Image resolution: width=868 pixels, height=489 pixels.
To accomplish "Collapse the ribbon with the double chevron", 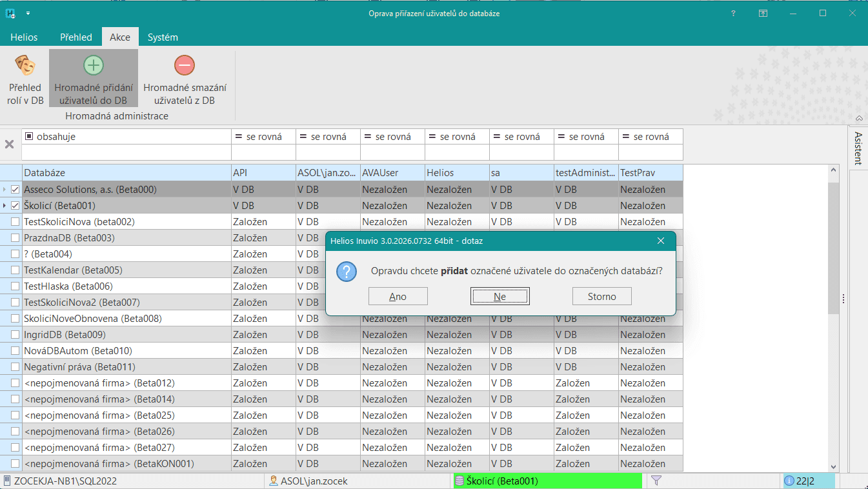I will click(859, 119).
